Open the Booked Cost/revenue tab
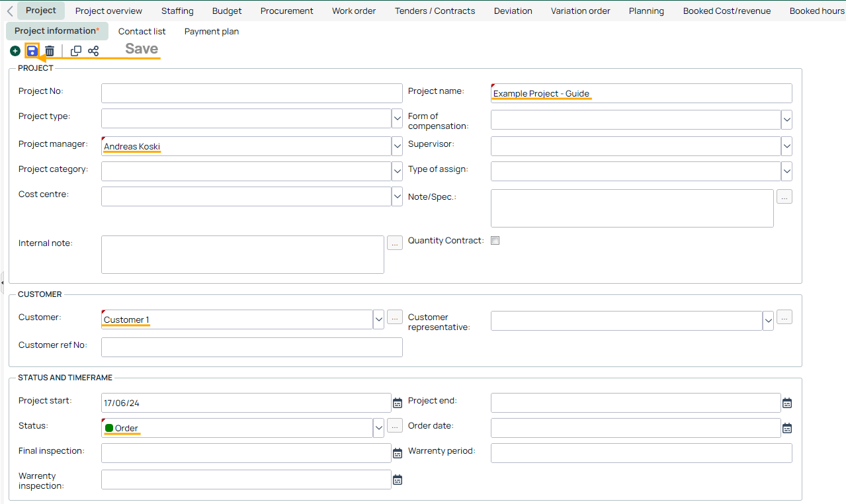The image size is (846, 504). (727, 11)
